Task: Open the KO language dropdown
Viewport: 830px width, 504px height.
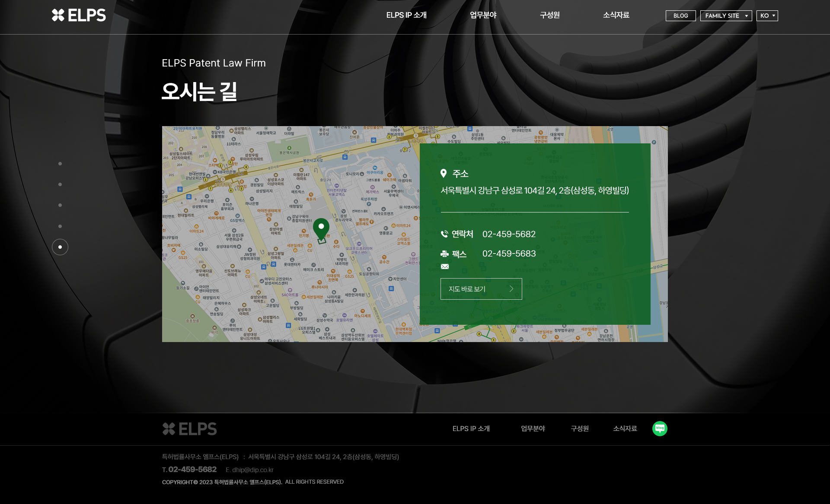Action: click(x=767, y=16)
